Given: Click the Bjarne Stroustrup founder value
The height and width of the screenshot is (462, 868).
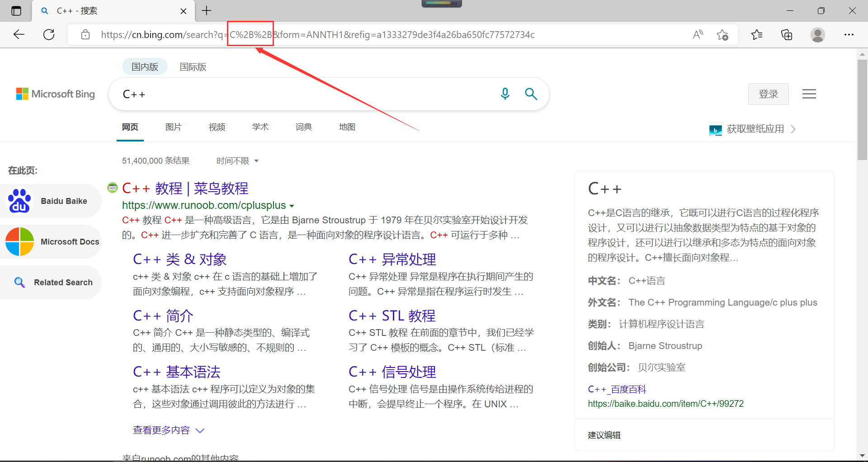Looking at the screenshot, I should (665, 346).
